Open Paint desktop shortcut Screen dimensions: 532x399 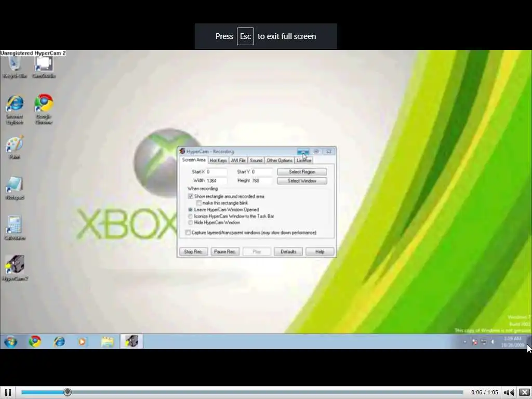click(x=15, y=148)
